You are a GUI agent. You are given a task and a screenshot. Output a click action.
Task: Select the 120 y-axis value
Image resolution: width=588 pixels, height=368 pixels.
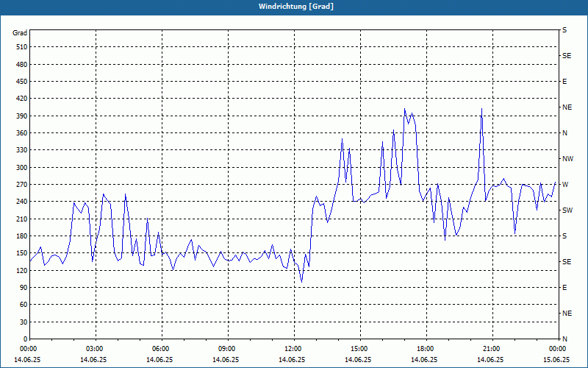(21, 270)
